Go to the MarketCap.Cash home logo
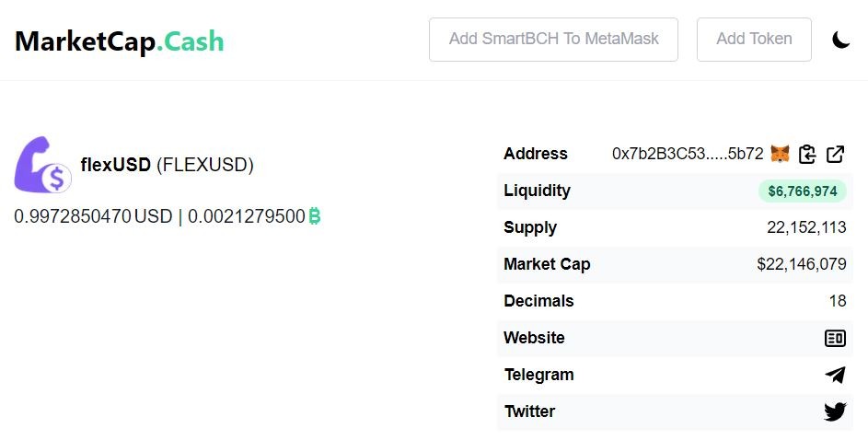868x440 pixels. (x=119, y=41)
